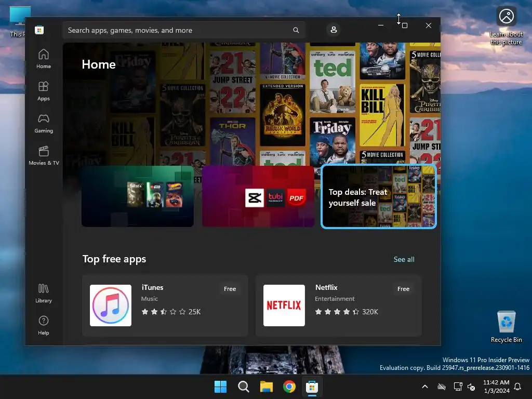Launch Google Chrome from taskbar
The height and width of the screenshot is (399, 532).
tap(289, 387)
